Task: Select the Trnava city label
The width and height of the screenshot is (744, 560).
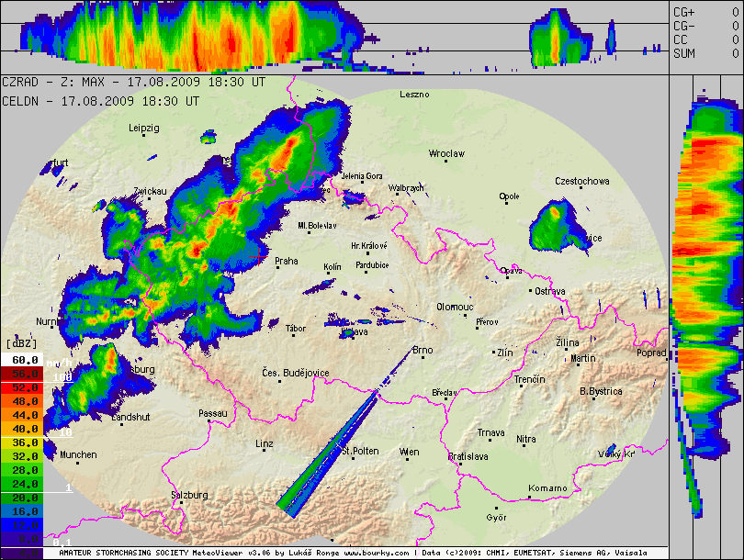Action: (x=491, y=433)
